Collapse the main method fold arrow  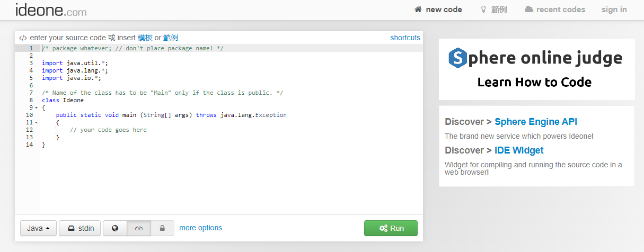coord(36,122)
